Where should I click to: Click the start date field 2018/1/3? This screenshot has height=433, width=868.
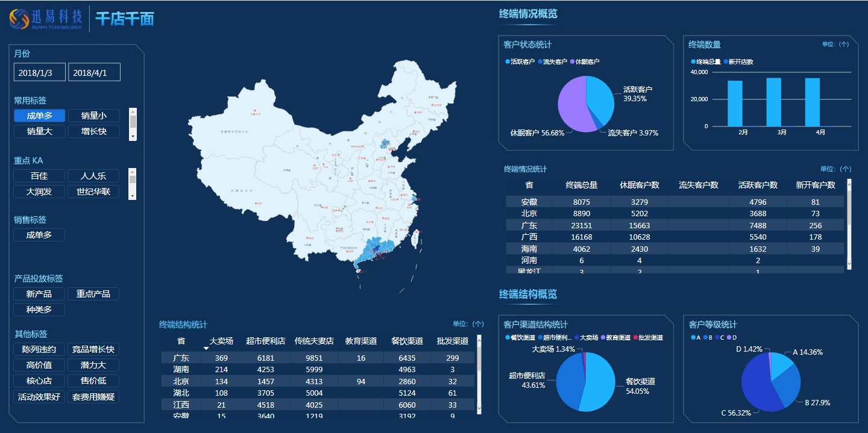click(x=40, y=72)
